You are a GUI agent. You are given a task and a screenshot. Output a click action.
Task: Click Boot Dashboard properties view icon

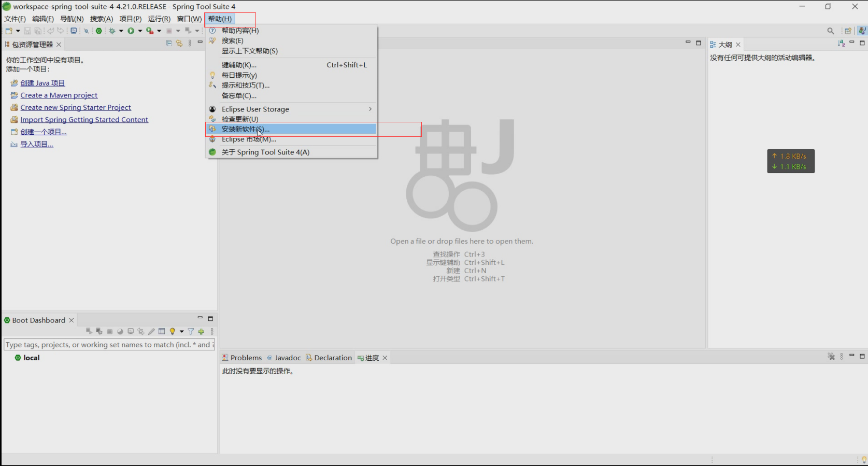(162, 331)
